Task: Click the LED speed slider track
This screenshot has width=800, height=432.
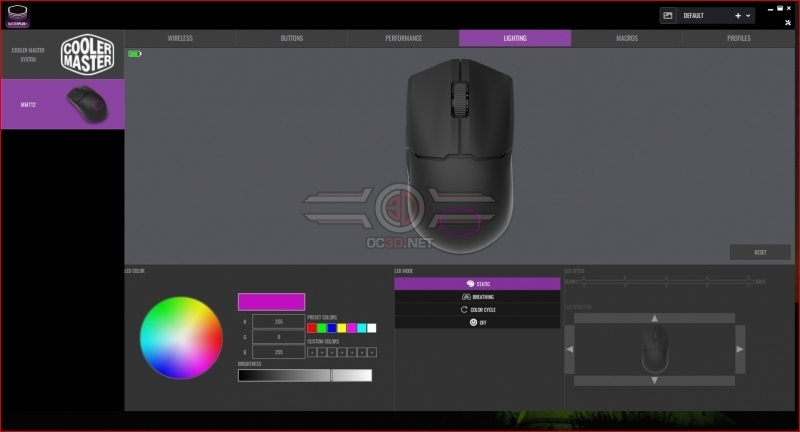Action: [x=666, y=282]
